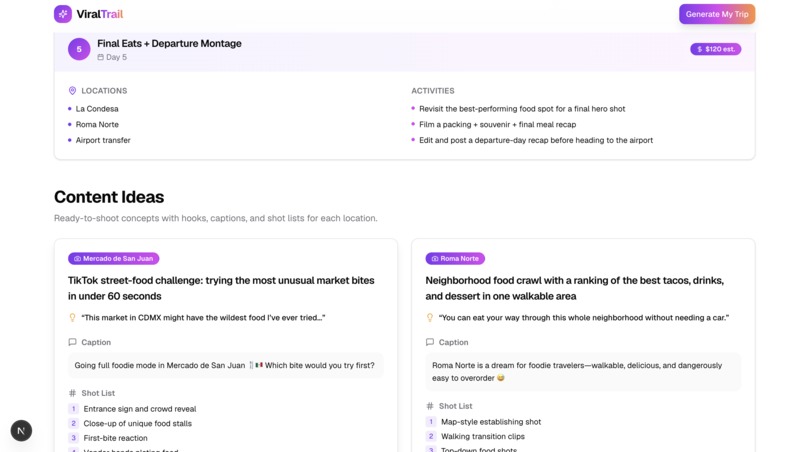Click the Mexico flag emoji in the caption
The height and width of the screenshot is (452, 806).
point(259,365)
